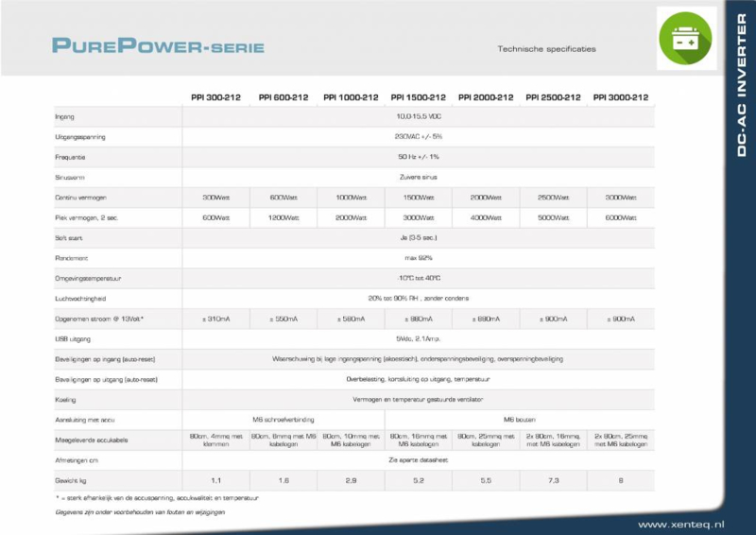The width and height of the screenshot is (756, 535).
Task: Click the 'Afmetingen cm' row label
Action: coord(77,461)
